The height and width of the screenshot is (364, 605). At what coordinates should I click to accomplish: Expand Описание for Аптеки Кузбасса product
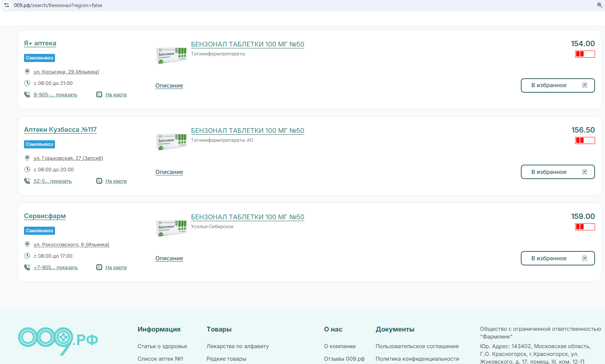click(169, 172)
